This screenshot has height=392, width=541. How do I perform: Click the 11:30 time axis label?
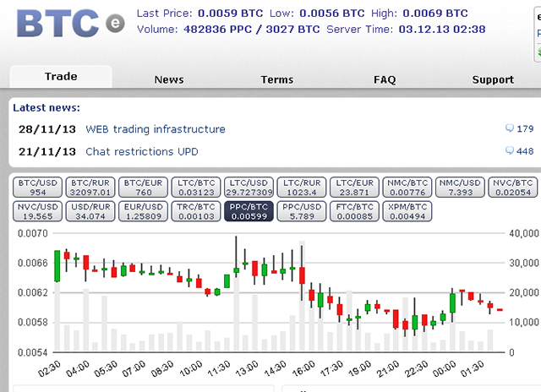pos(219,368)
